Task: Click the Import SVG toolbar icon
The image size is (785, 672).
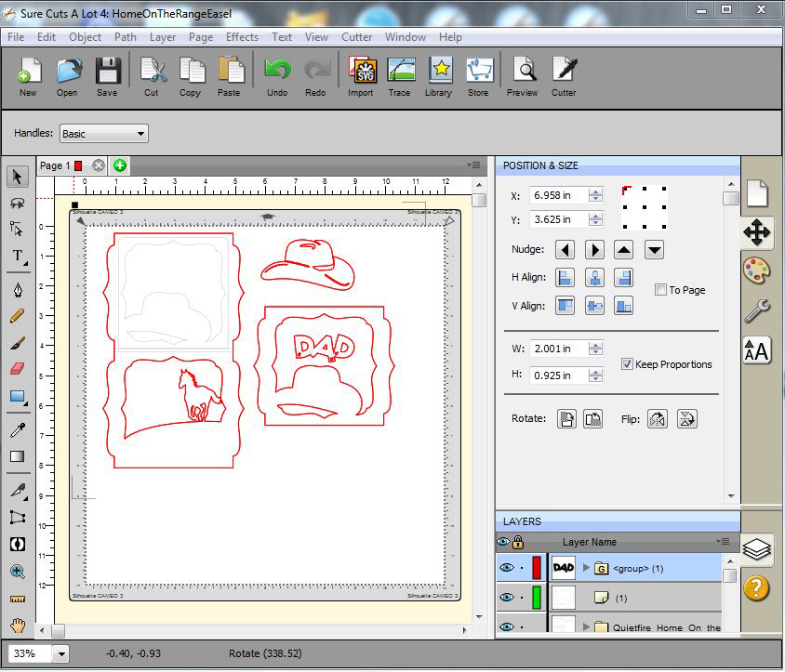Action: 361,76
